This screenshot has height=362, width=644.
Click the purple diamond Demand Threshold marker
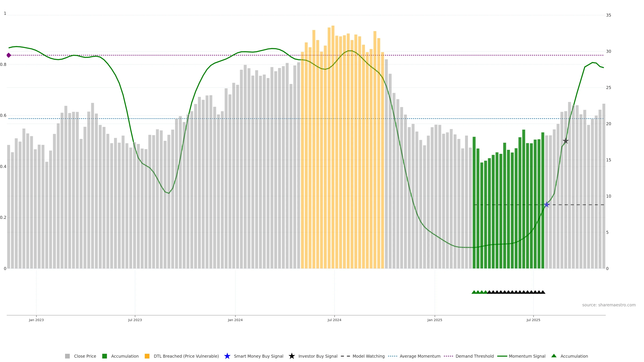pos(9,55)
